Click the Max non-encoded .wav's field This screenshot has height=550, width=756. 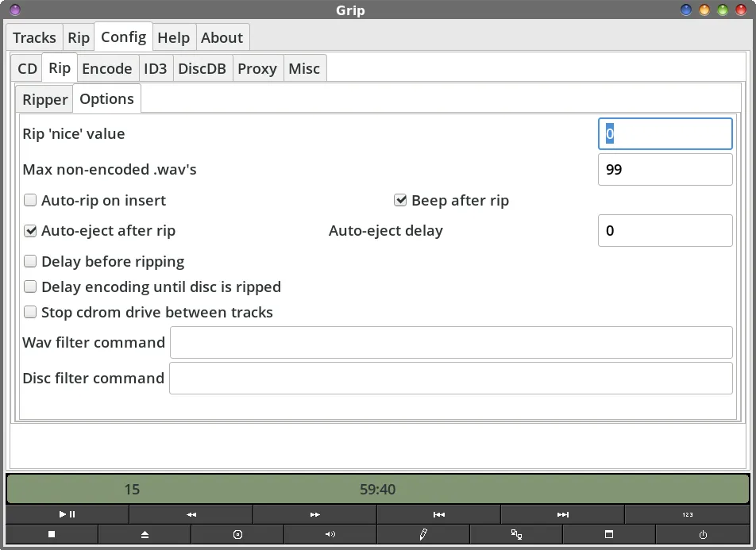[665, 169]
